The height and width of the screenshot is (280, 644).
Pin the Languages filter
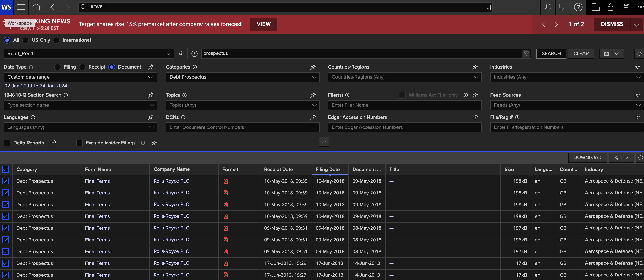(151, 117)
